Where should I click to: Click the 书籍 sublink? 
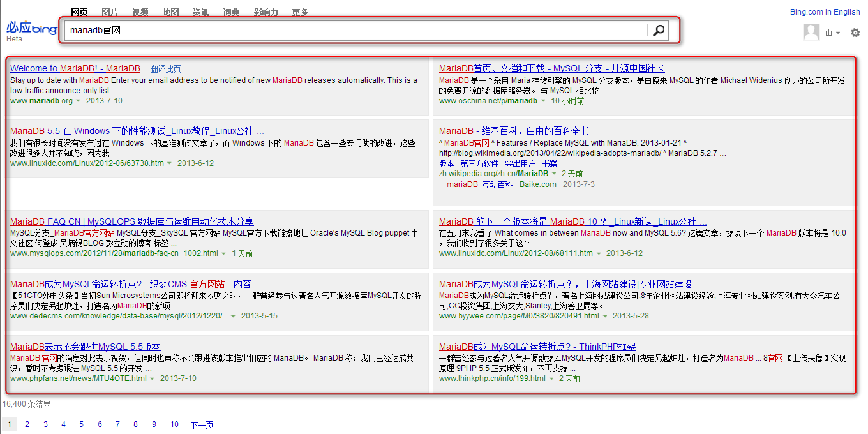click(x=550, y=163)
